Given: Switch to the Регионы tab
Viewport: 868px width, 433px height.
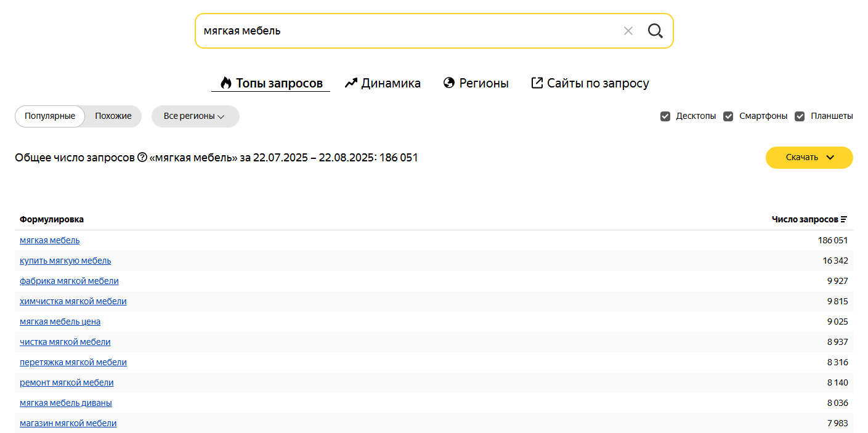Looking at the screenshot, I should (484, 83).
